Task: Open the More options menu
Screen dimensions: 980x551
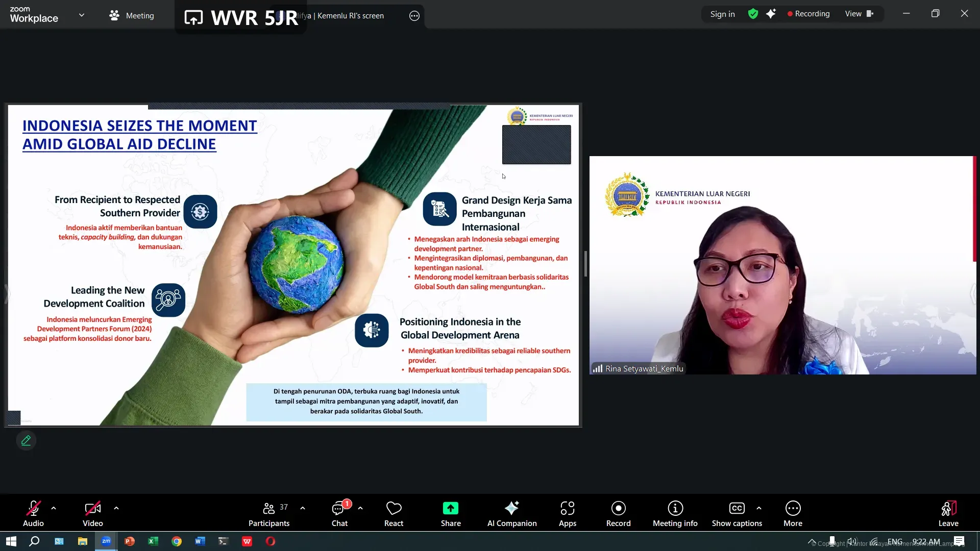Action: 793,513
